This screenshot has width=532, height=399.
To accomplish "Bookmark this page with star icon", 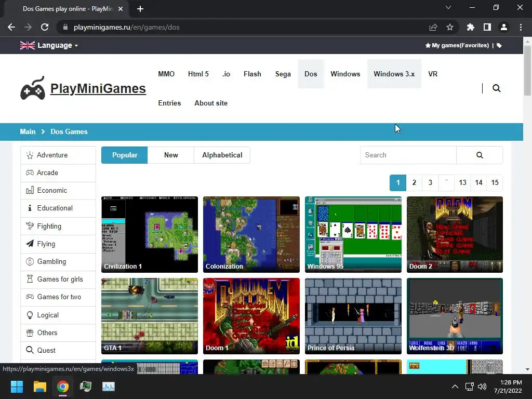I will [449, 27].
